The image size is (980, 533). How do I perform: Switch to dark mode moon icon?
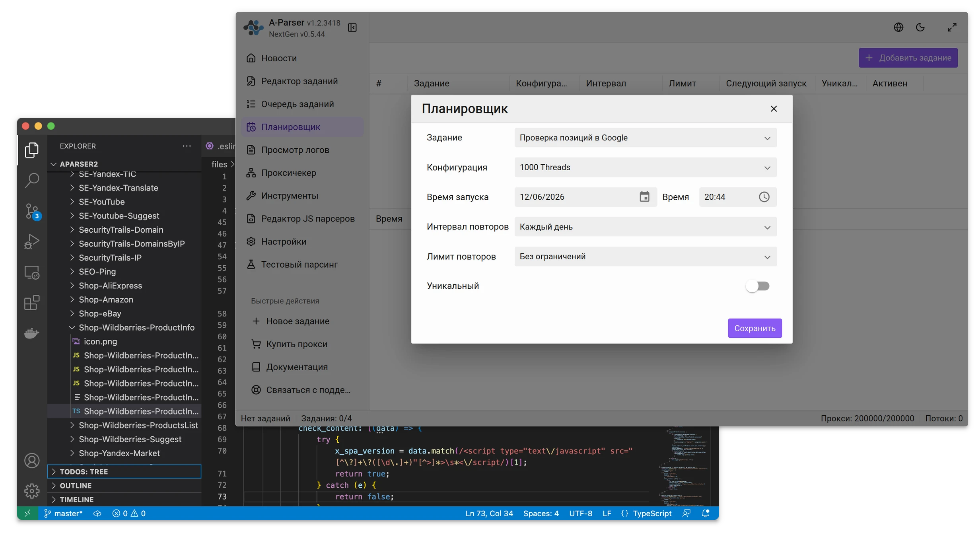(x=920, y=27)
